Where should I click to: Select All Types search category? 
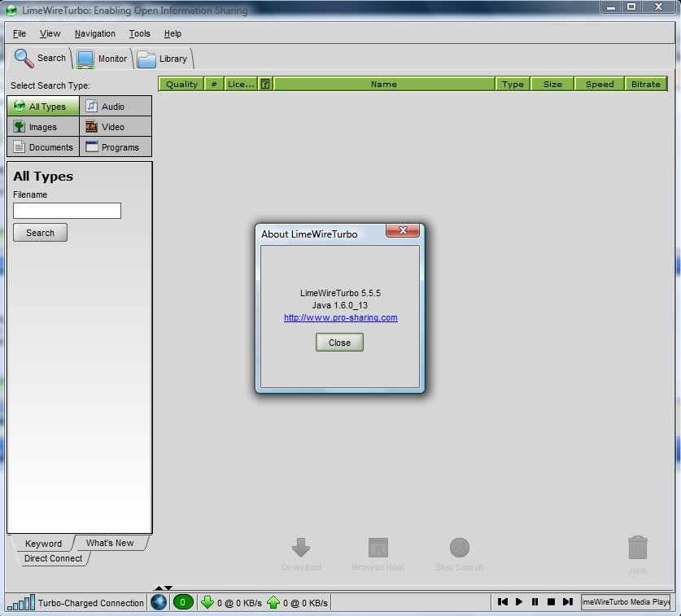pyautogui.click(x=43, y=106)
